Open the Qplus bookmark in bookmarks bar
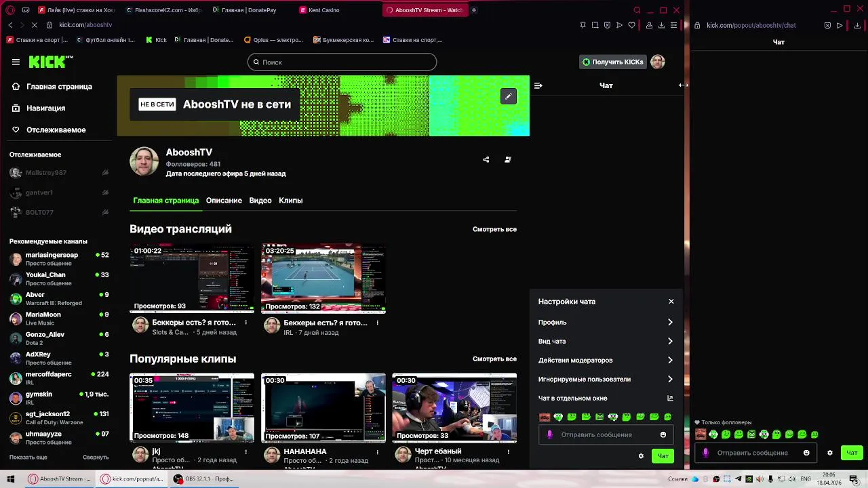868x488 pixels. [273, 40]
